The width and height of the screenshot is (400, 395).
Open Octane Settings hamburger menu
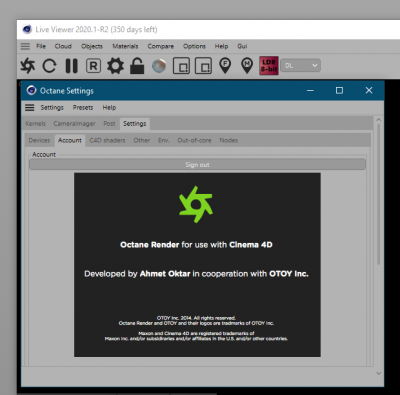point(30,107)
